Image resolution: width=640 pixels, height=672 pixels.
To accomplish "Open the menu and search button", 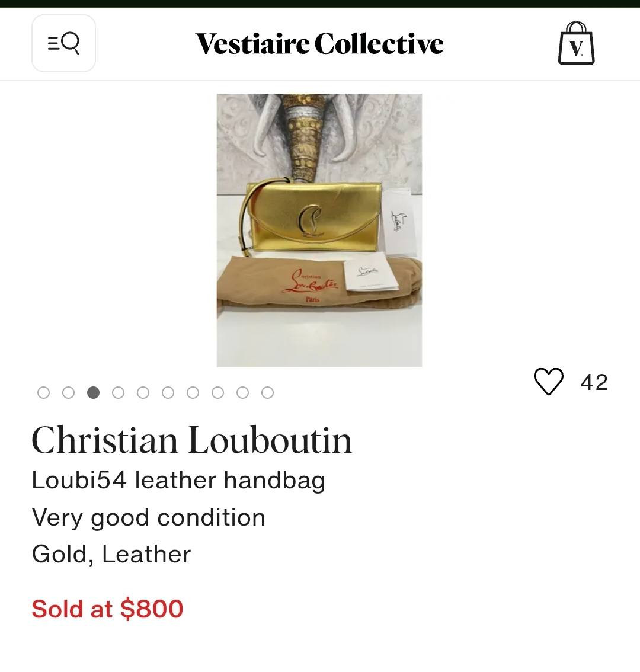I will [63, 43].
